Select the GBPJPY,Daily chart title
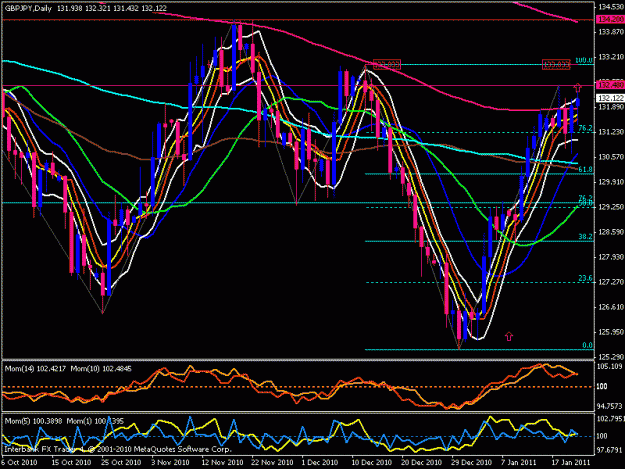The width and height of the screenshot is (625, 469). point(28,8)
